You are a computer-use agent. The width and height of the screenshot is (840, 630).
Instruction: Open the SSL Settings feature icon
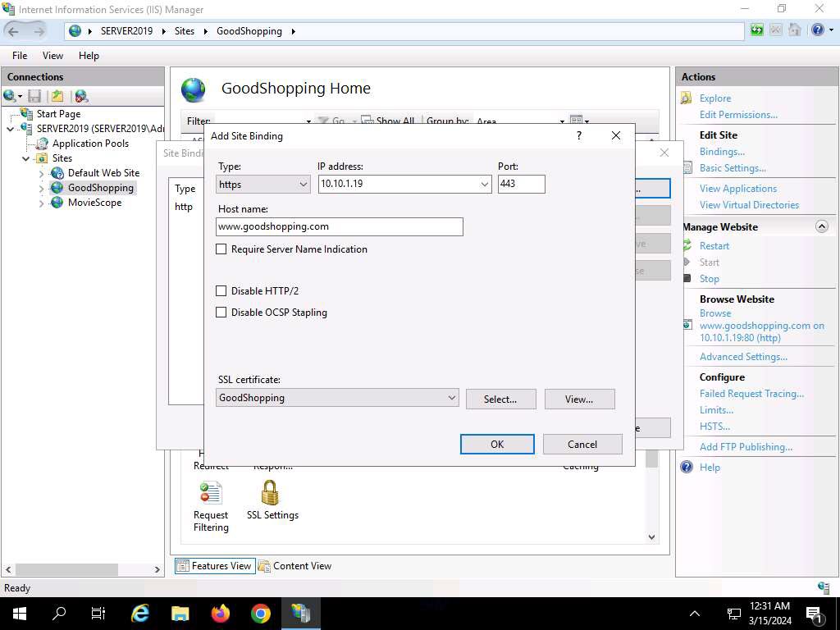[x=270, y=493]
